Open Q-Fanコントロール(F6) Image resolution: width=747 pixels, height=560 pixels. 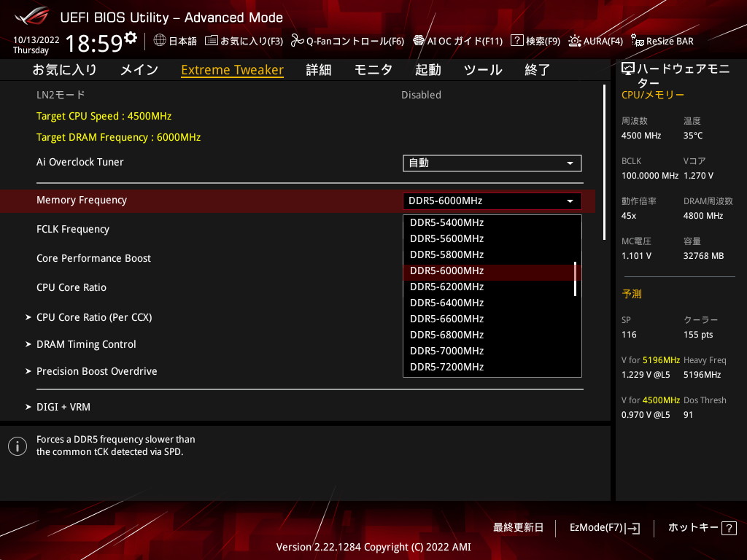click(x=348, y=41)
